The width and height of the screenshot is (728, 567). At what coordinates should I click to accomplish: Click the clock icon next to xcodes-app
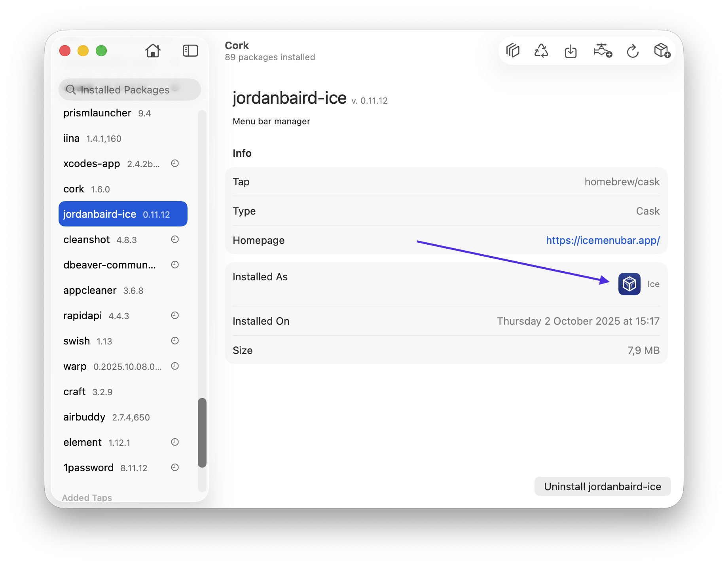pos(175,164)
